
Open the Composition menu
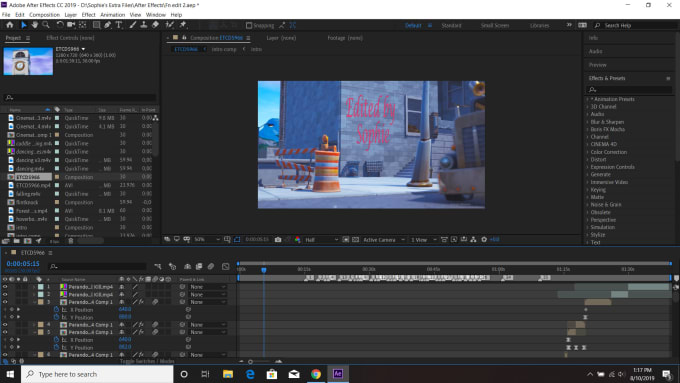click(44, 15)
